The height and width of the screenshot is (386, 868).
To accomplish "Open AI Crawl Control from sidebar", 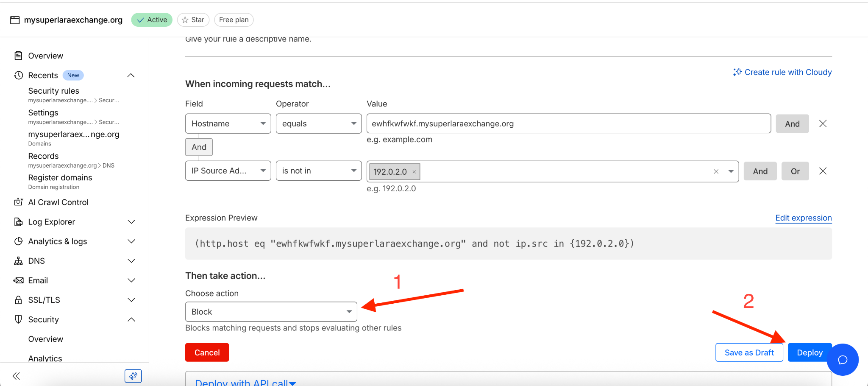I will click(x=58, y=202).
